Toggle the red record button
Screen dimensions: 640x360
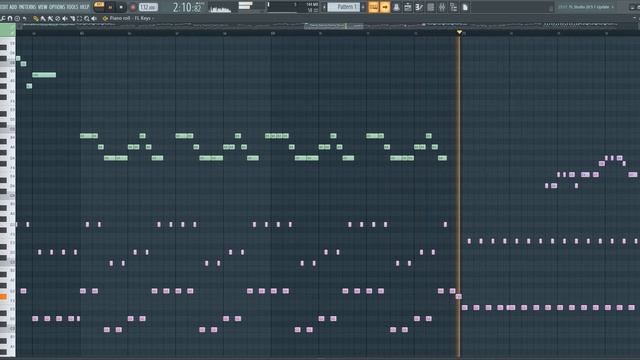coord(133,7)
